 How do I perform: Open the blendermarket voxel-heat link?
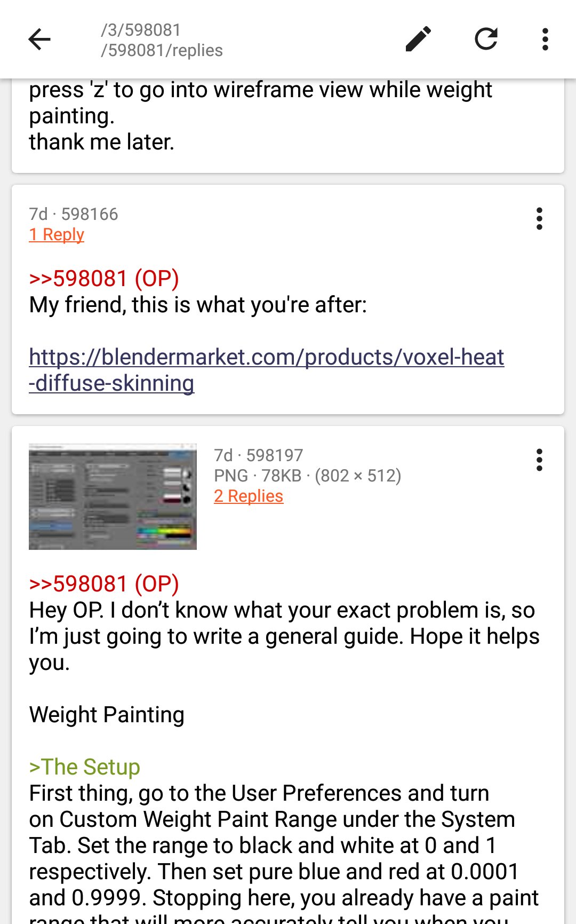267,357
